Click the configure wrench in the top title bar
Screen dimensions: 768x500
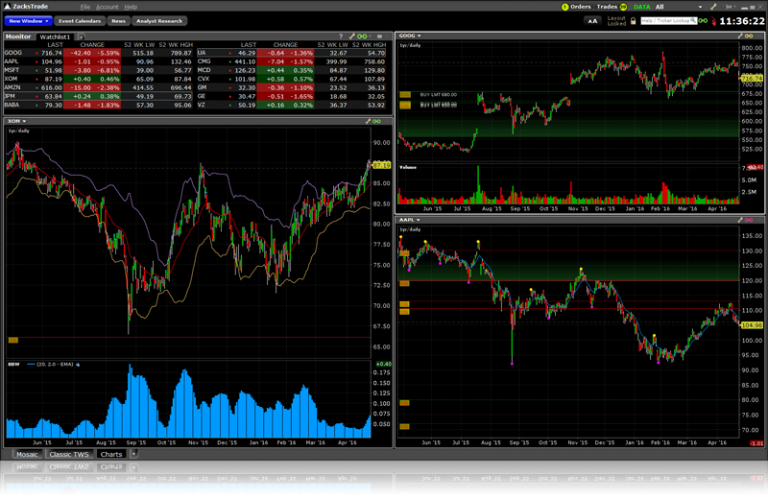[x=714, y=7]
